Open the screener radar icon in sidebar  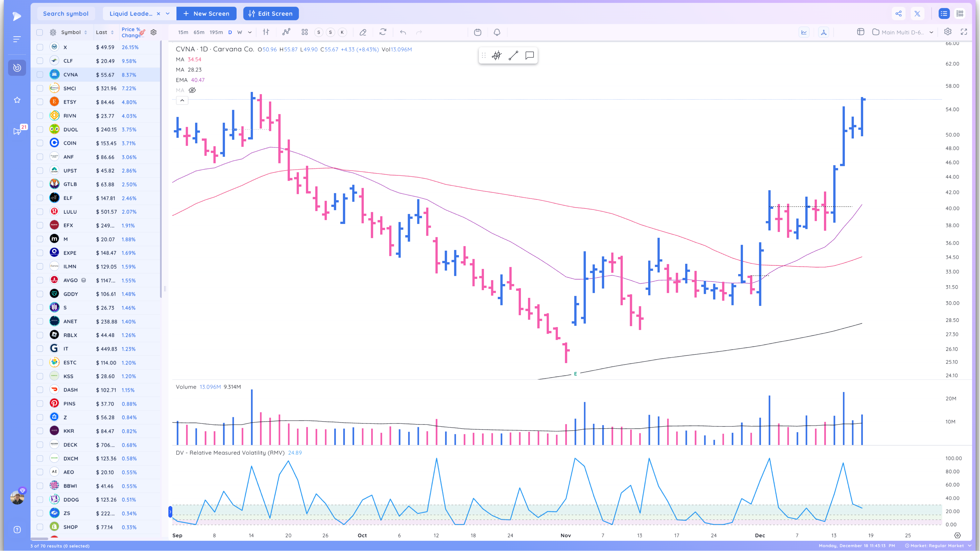17,68
